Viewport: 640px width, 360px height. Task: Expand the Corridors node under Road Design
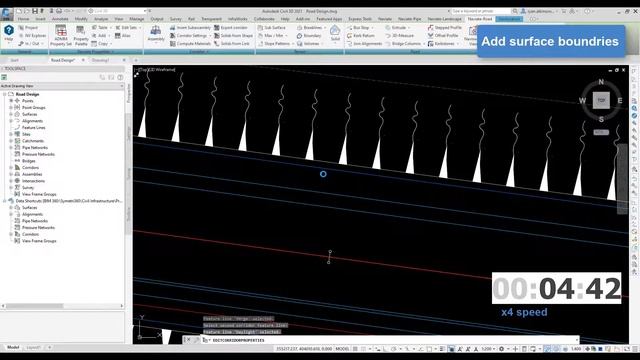pos(11,167)
